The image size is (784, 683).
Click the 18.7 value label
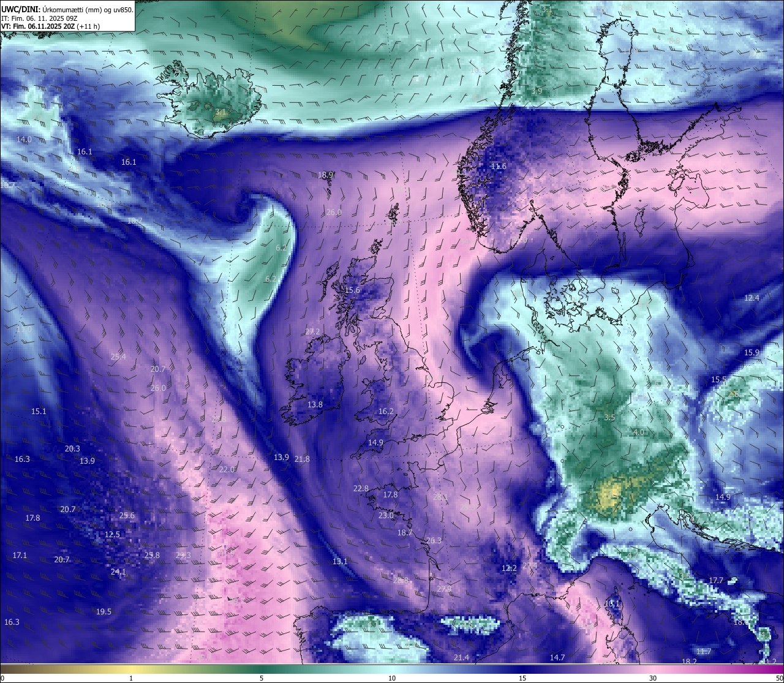click(x=405, y=533)
